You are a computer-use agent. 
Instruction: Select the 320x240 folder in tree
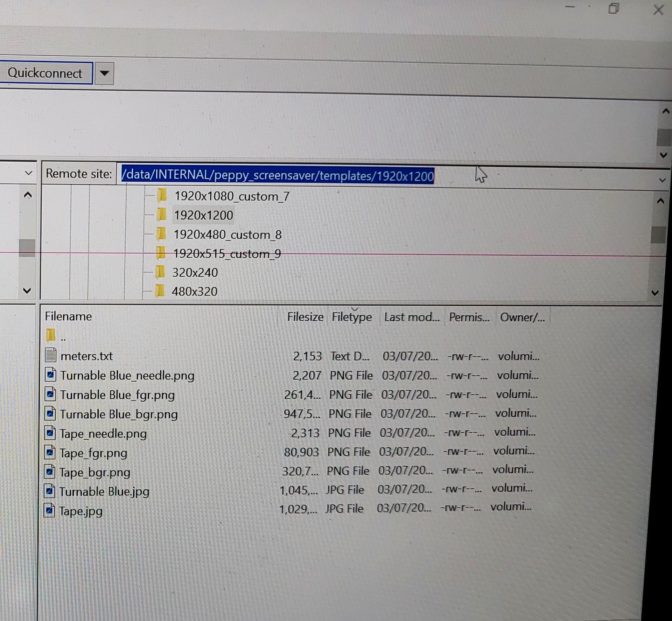195,272
